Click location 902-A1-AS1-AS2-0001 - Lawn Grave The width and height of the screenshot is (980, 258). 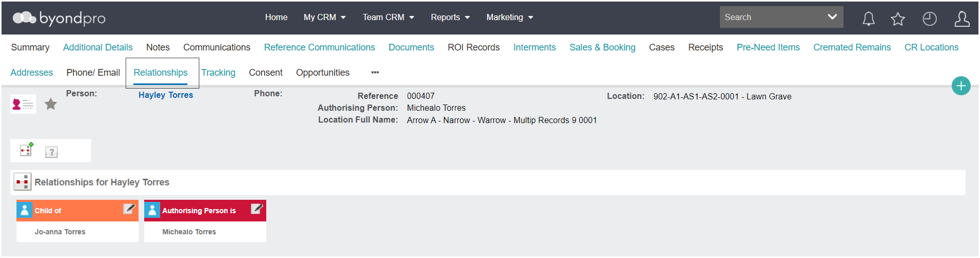(723, 96)
